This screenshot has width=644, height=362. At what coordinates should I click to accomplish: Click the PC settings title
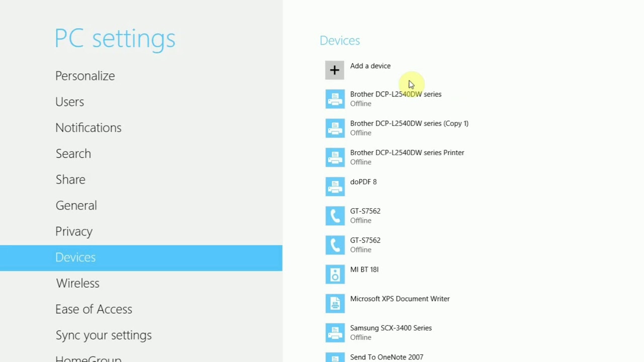(x=115, y=39)
